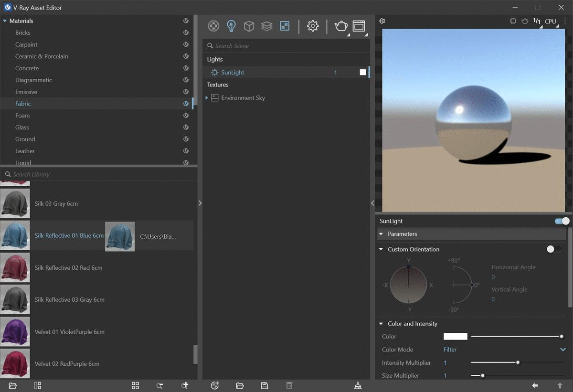
Task: Open preview options three-dot menu
Action: [564, 21]
